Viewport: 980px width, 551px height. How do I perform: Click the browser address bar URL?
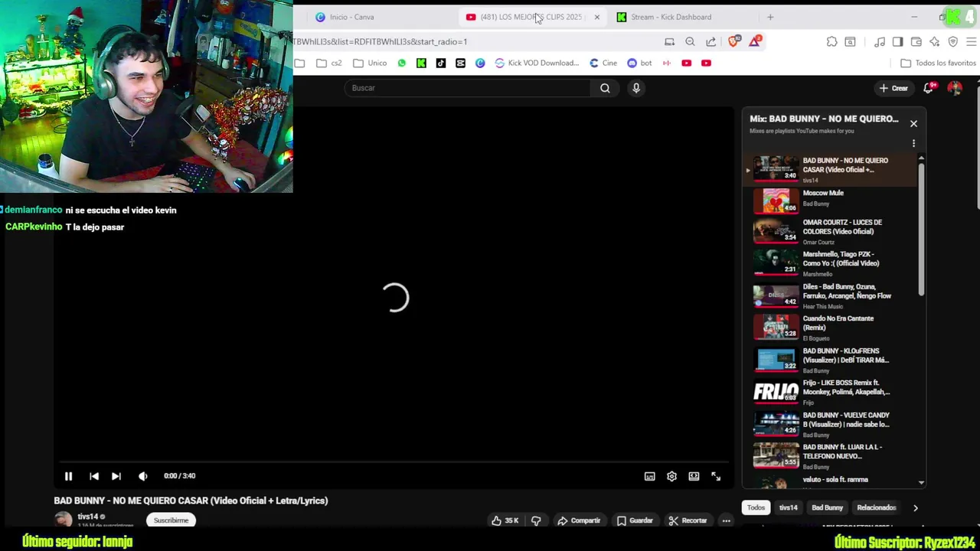(x=381, y=41)
